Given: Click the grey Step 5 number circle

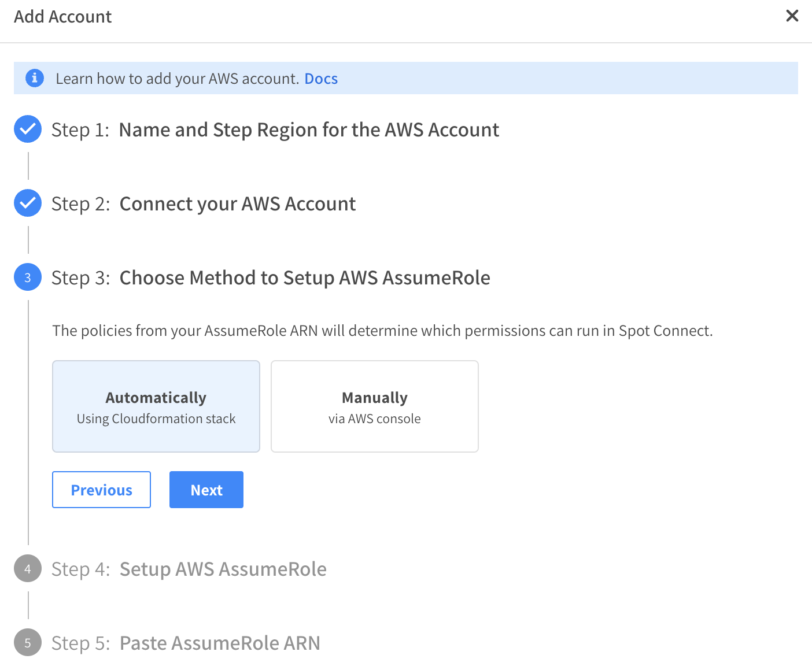Looking at the screenshot, I should [x=28, y=643].
